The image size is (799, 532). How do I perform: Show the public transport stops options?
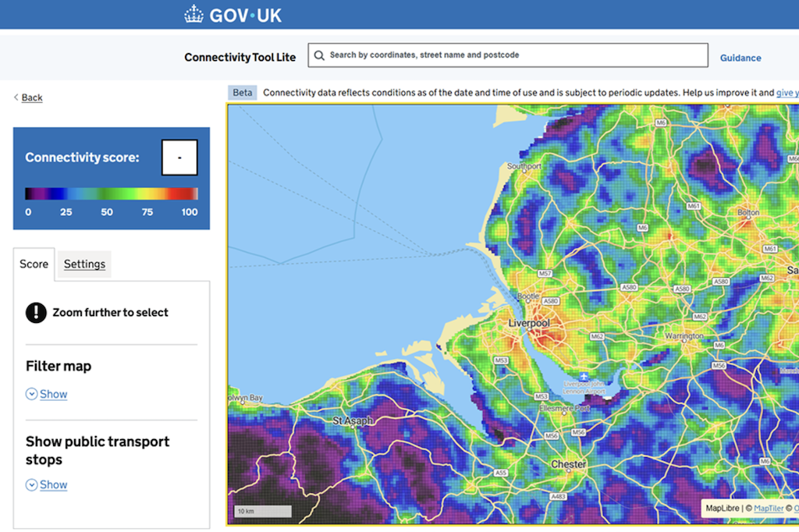pos(52,484)
